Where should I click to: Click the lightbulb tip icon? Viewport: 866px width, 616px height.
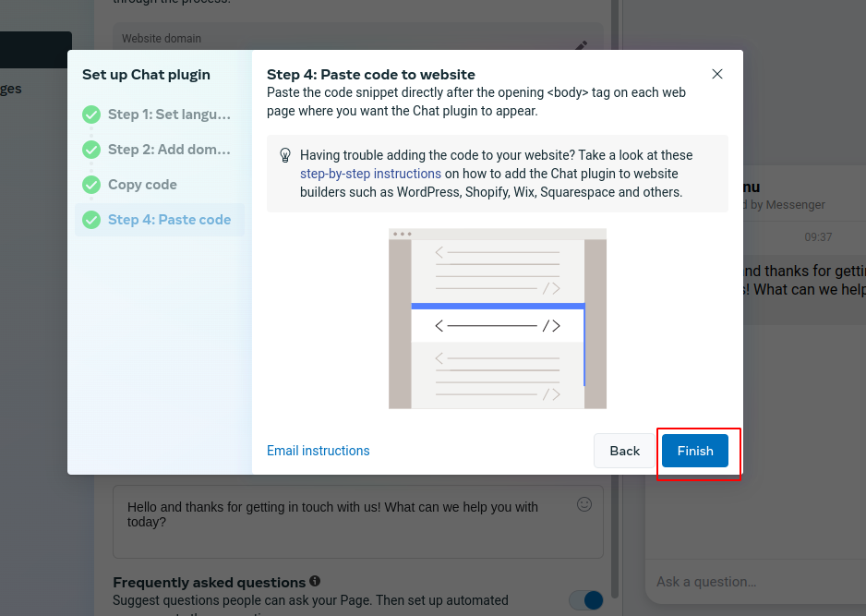[x=285, y=155]
